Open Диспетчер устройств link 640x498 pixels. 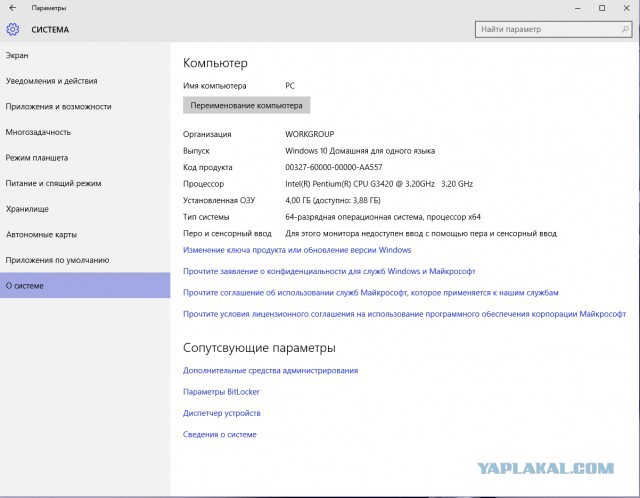[222, 413]
